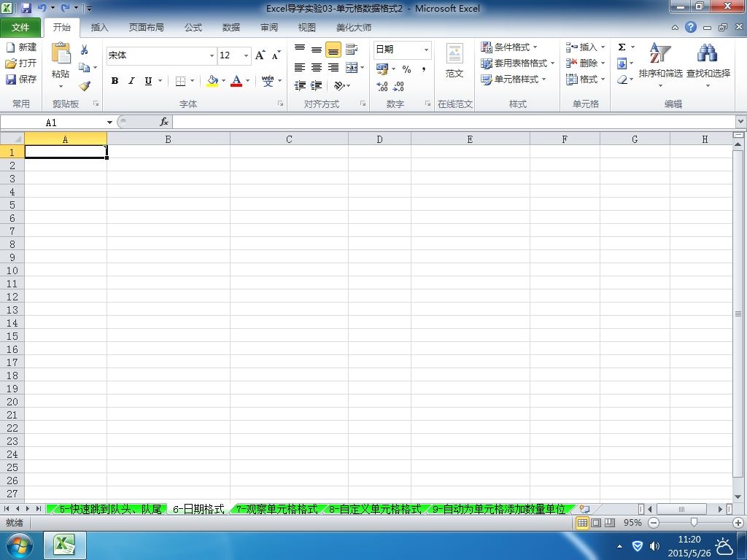Screen dimensions: 747x560
Task: Toggle bottom align button
Action: tap(333, 49)
